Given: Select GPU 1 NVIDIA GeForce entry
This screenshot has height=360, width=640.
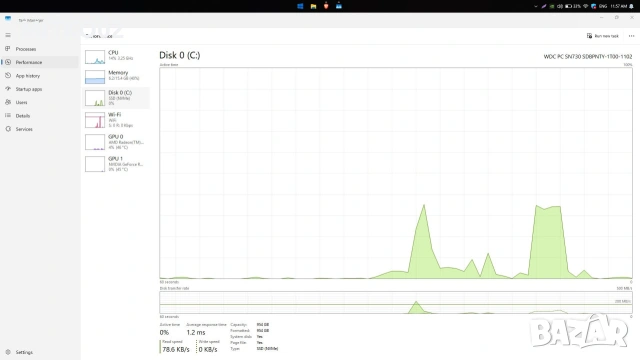Looking at the screenshot, I should [x=116, y=164].
